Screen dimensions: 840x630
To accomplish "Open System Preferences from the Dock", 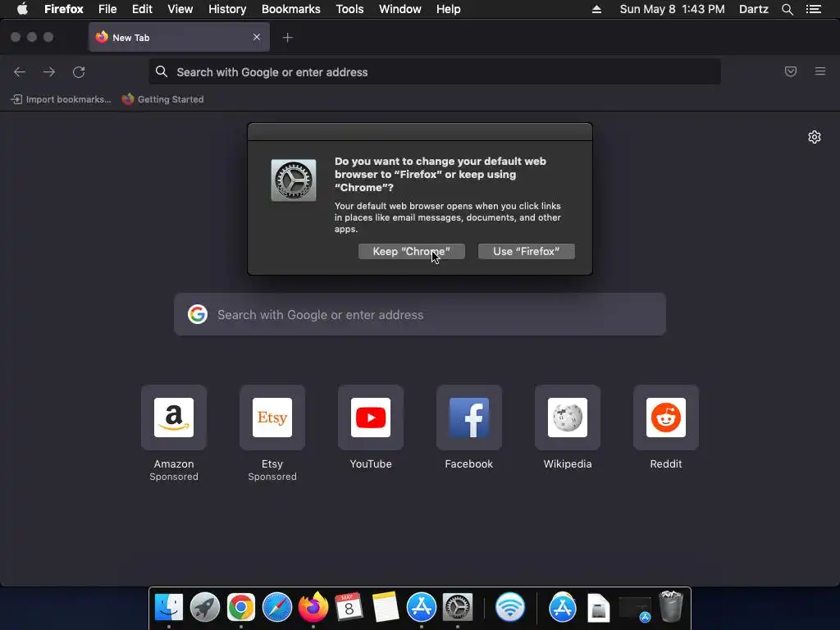I will [458, 607].
